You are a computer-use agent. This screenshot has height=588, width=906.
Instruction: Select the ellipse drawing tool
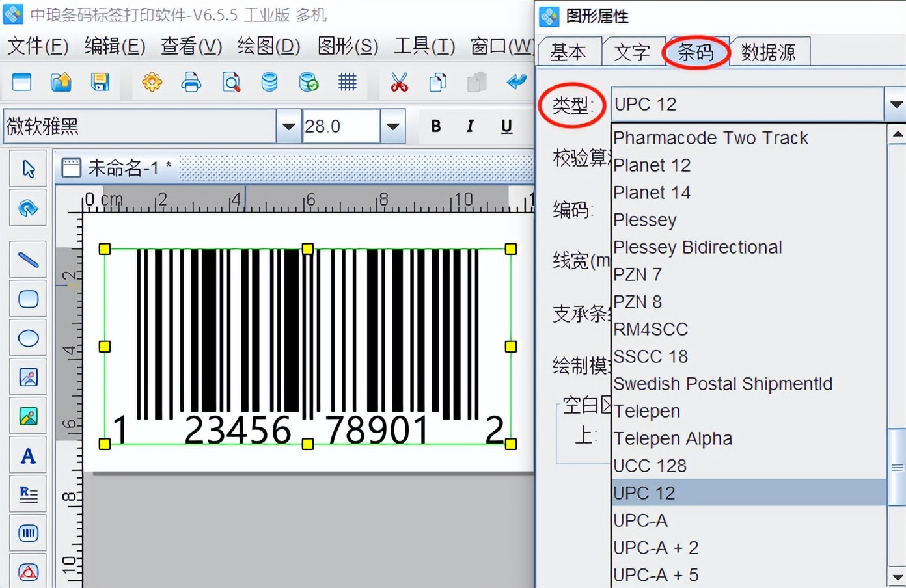pos(28,338)
